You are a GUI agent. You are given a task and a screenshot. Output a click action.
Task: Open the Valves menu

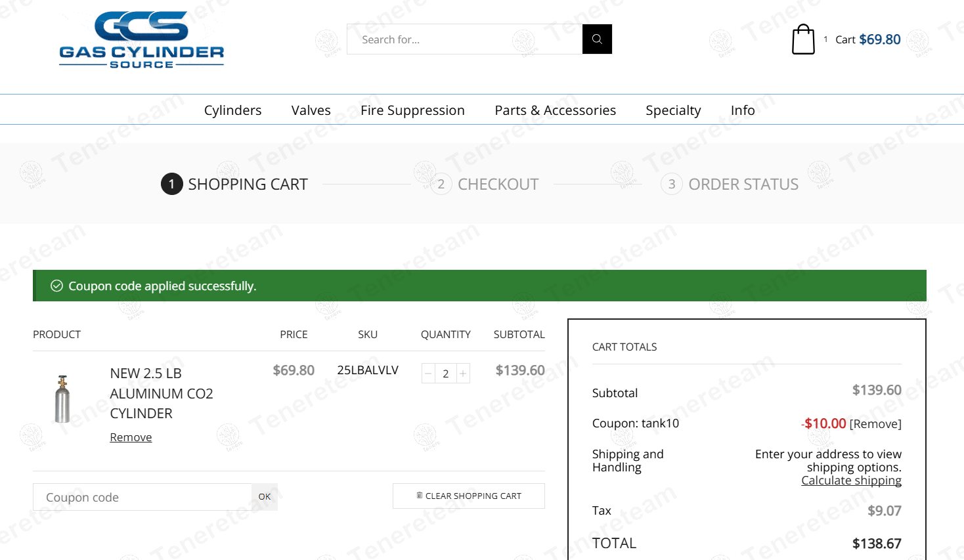click(311, 110)
